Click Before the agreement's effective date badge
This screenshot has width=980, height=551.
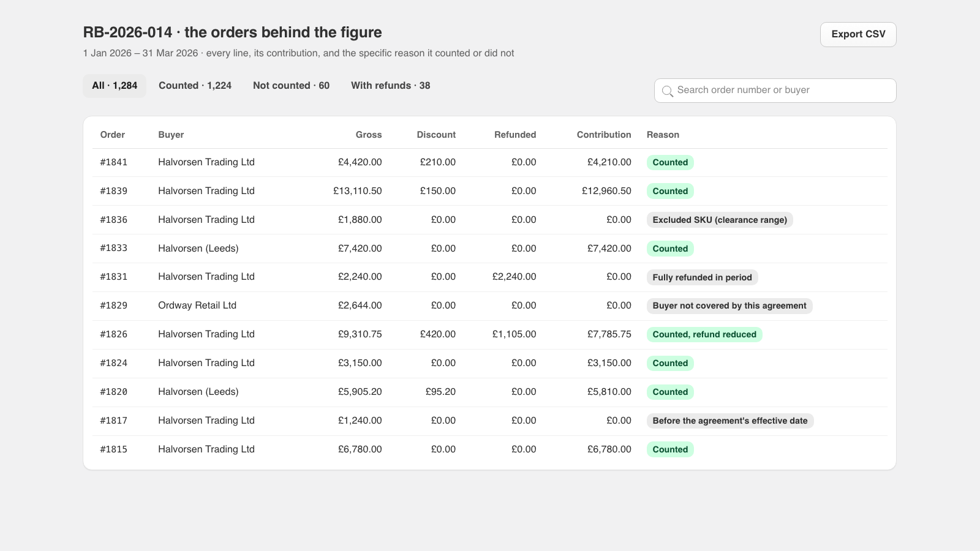(x=730, y=421)
